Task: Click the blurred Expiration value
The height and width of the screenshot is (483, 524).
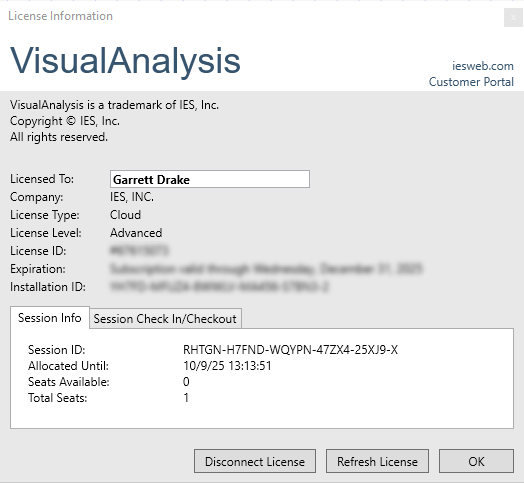Action: (266, 269)
